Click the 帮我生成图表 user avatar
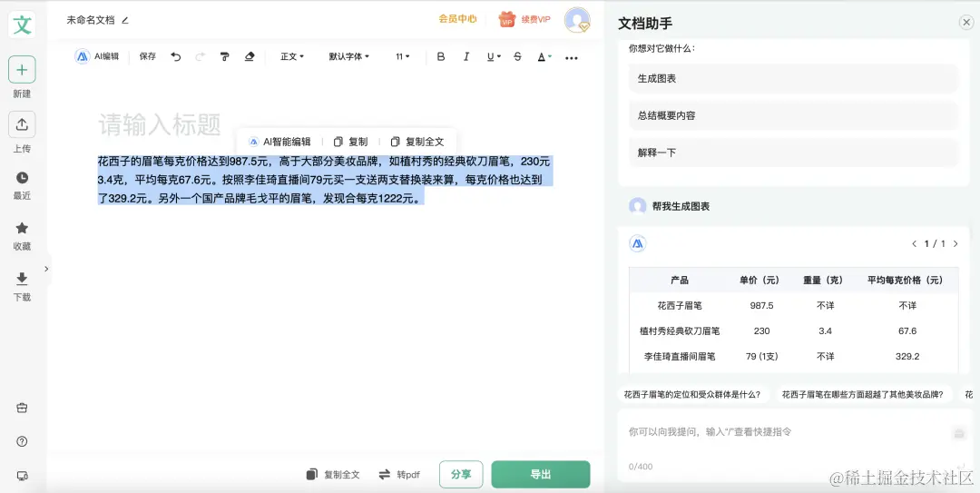 tap(638, 206)
